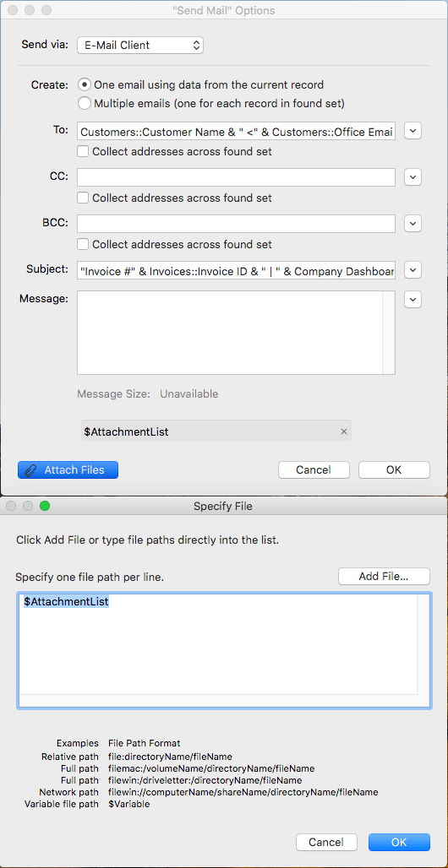The width and height of the screenshot is (448, 868).
Task: Open the BCC field options arrow
Action: coord(413,223)
